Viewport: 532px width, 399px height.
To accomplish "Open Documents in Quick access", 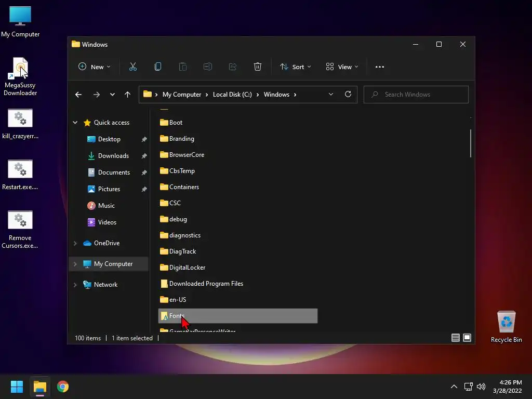I will tap(114, 172).
